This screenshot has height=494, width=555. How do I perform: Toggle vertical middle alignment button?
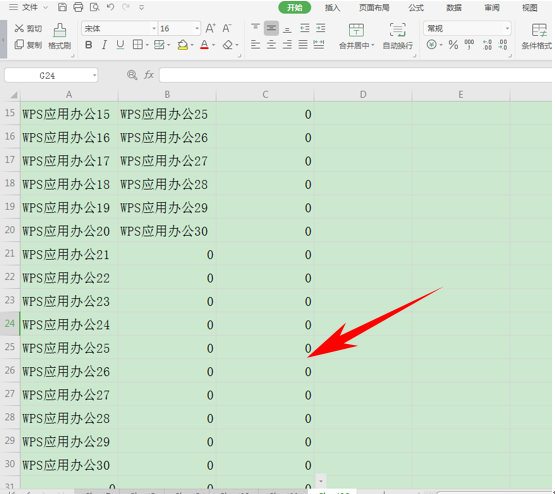click(271, 28)
